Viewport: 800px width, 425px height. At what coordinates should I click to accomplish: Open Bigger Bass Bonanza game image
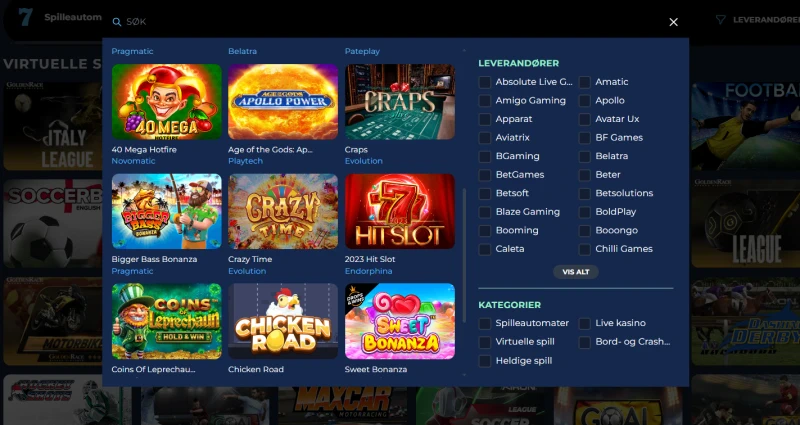167,211
